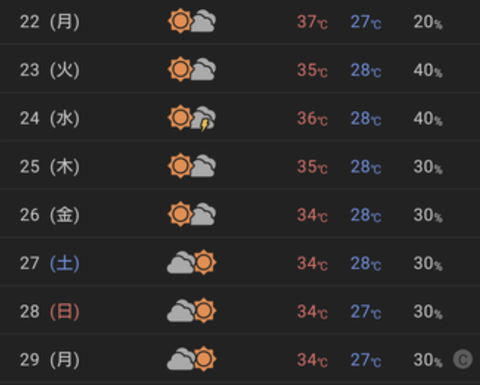
Task: Click the 37℃ high temperature for day 22
Action: point(312,22)
